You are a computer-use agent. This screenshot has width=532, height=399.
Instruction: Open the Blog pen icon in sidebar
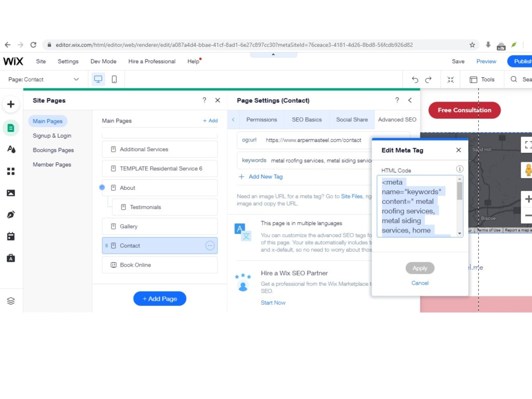(11, 215)
